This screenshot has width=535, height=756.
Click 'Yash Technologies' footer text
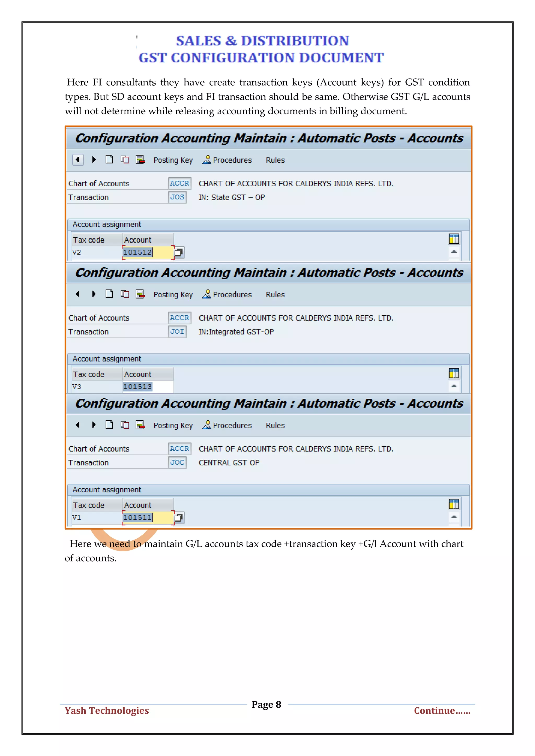click(107, 710)
